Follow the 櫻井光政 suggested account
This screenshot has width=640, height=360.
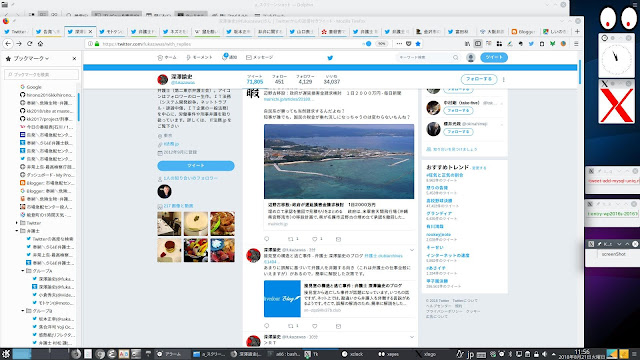[458, 132]
